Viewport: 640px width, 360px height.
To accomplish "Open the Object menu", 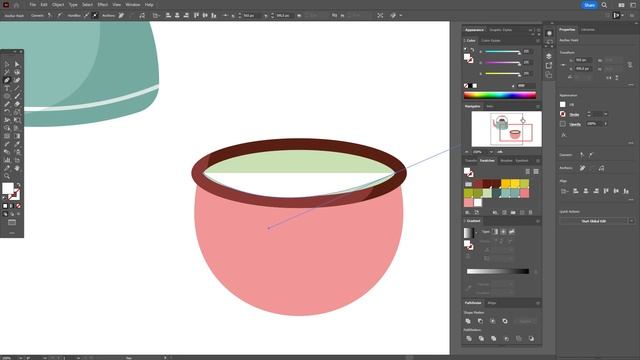I will tap(58, 4).
